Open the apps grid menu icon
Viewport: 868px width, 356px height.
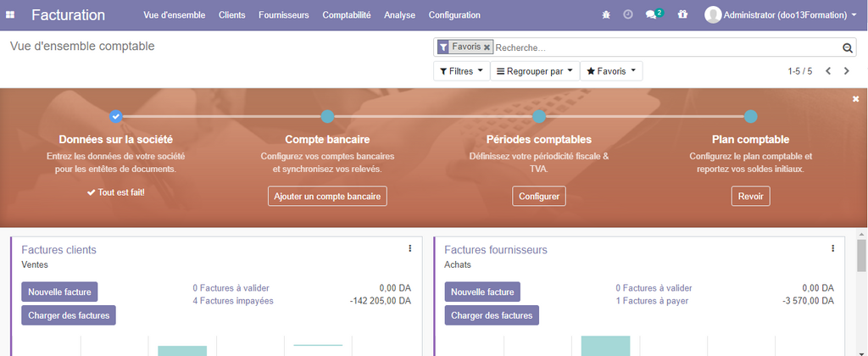pos(11,15)
